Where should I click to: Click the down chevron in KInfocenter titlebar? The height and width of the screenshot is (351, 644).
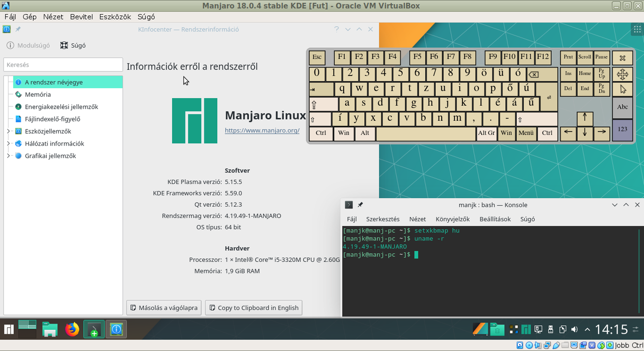348,29
